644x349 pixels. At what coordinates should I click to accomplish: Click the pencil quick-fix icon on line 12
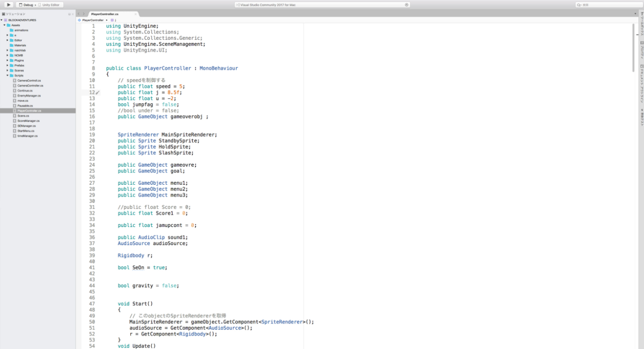point(98,93)
